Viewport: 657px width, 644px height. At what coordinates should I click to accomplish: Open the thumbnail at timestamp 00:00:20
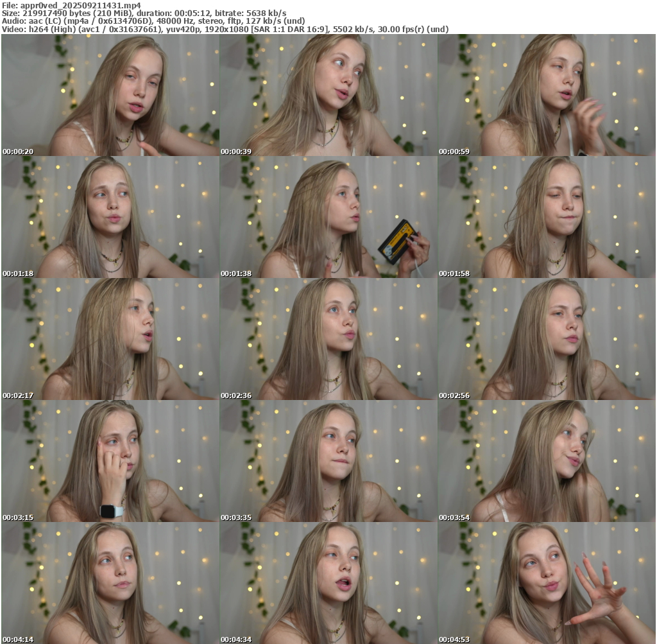[x=110, y=96]
